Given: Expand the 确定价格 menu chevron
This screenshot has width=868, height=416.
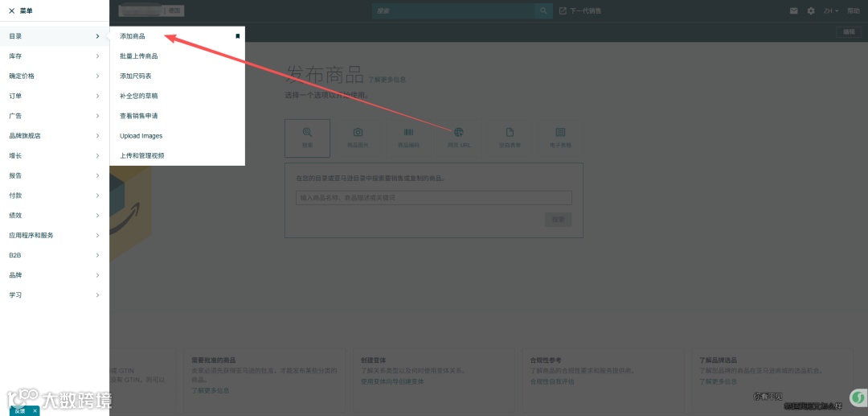Looking at the screenshot, I should pos(97,76).
